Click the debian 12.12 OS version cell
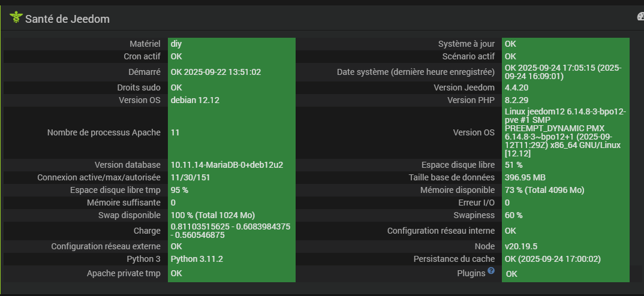The width and height of the screenshot is (644, 296). 195,100
